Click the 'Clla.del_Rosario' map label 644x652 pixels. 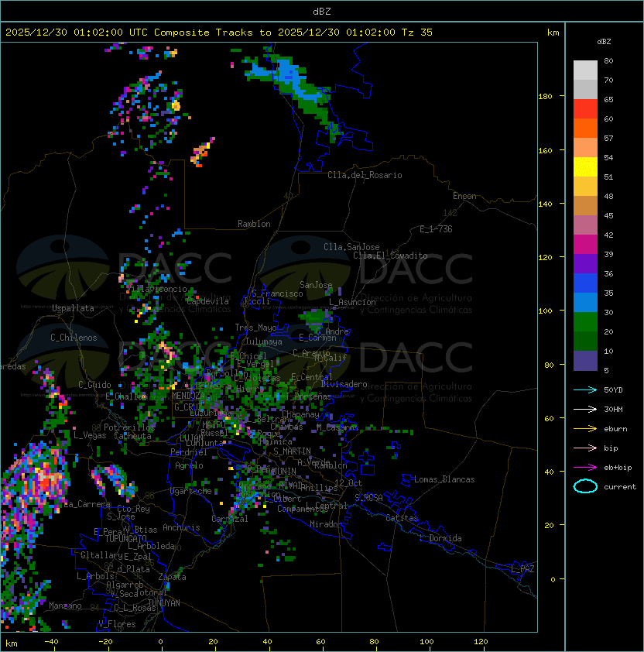coord(365,175)
